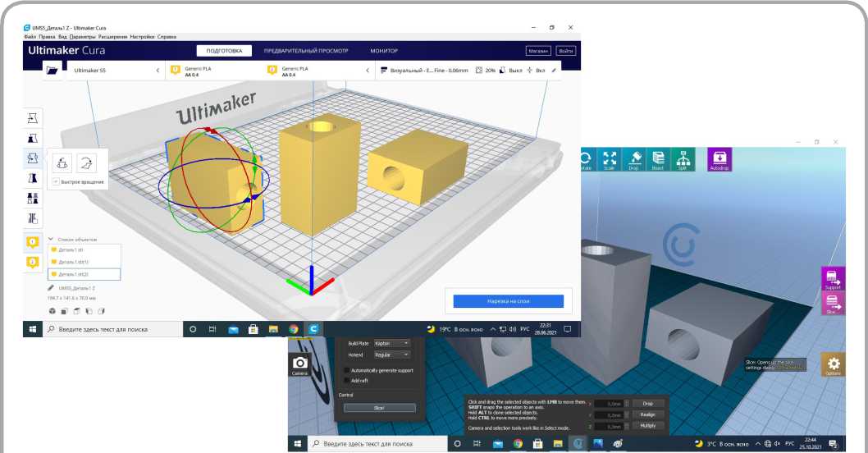This screenshot has height=453, width=868.
Task: Select first object in Cura object list
Action: [85, 249]
